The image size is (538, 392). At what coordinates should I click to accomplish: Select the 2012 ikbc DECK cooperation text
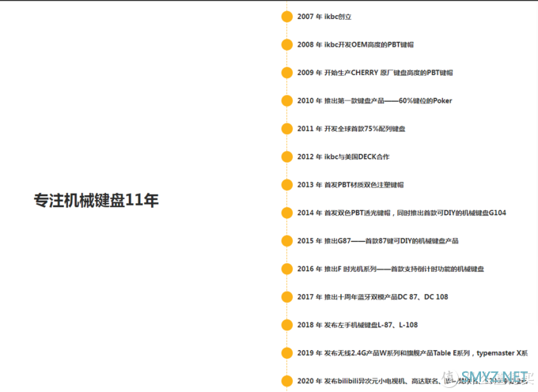click(x=343, y=156)
